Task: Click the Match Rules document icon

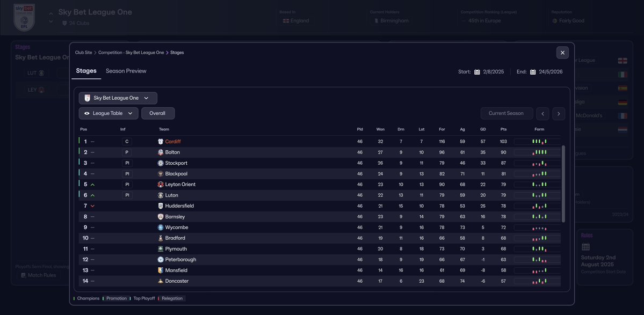Action: (24, 275)
